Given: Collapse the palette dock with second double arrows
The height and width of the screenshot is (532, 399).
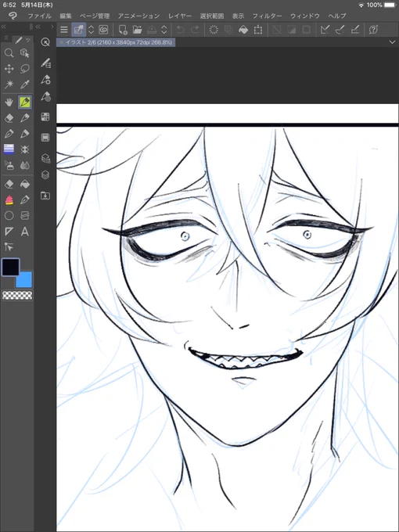Looking at the screenshot, I should (38, 27).
